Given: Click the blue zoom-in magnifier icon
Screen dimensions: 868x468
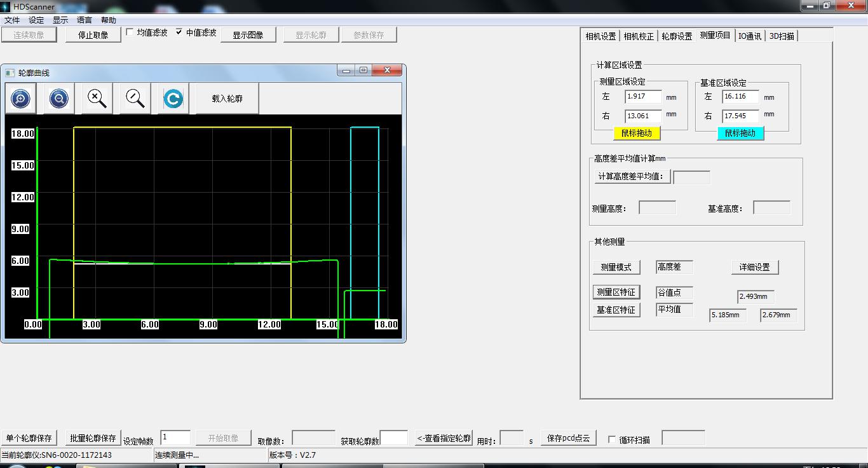Looking at the screenshot, I should point(20,99).
